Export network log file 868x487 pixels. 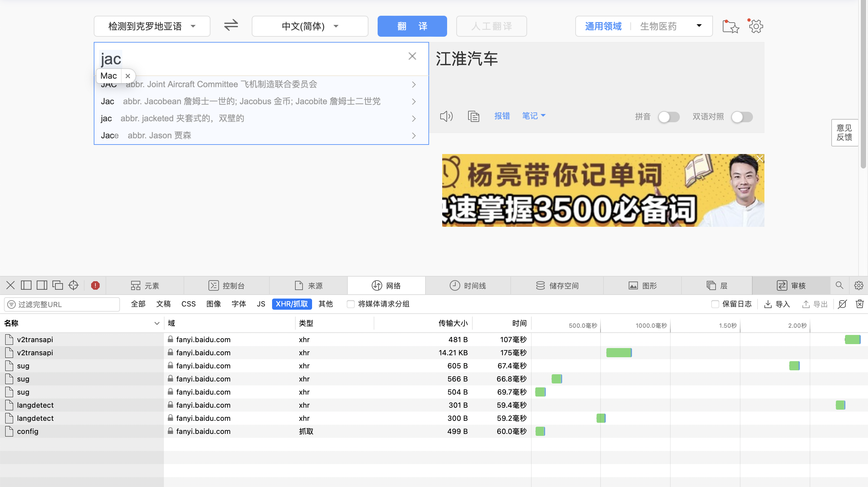click(815, 304)
